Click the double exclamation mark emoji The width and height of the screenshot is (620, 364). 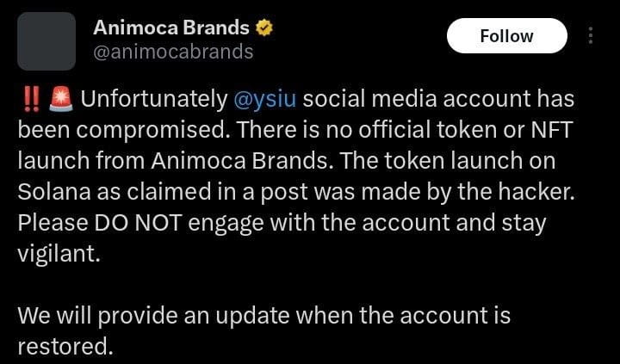pyautogui.click(x=29, y=99)
